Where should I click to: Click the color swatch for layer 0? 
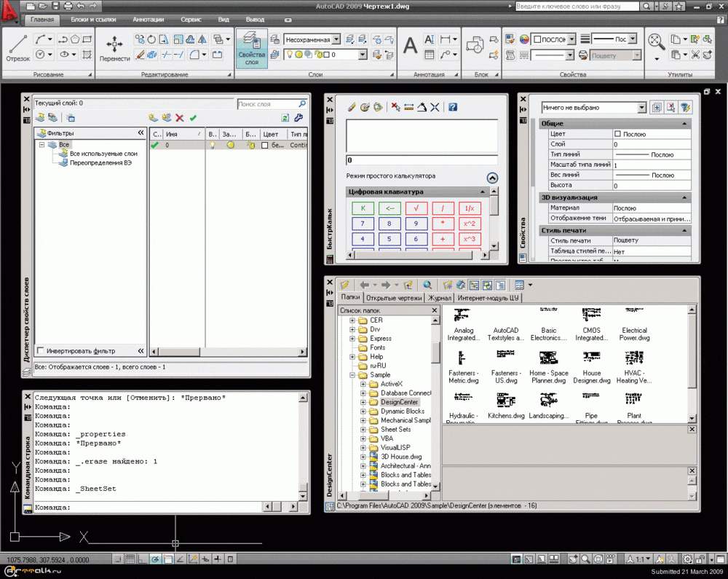265,145
